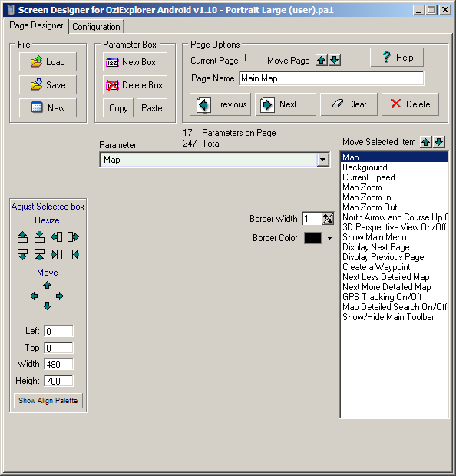The height and width of the screenshot is (476, 456).
Task: Click the Border Width value field
Action: click(312, 219)
